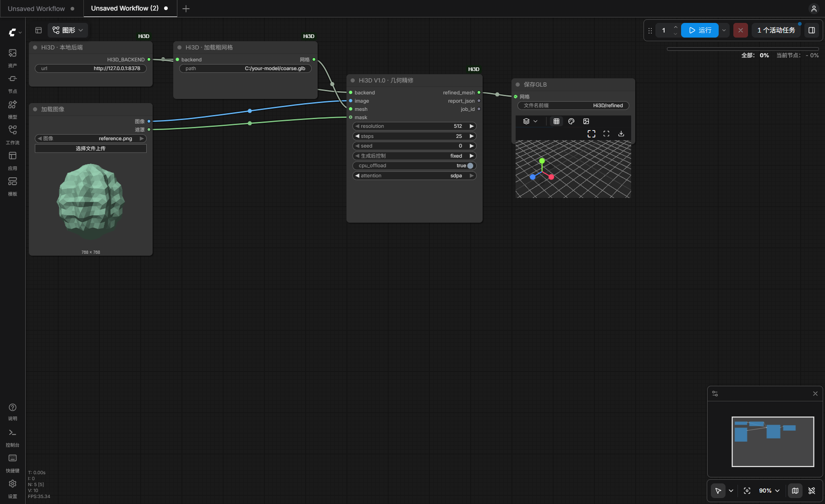Click the user account icon
825x504 pixels.
(x=814, y=9)
